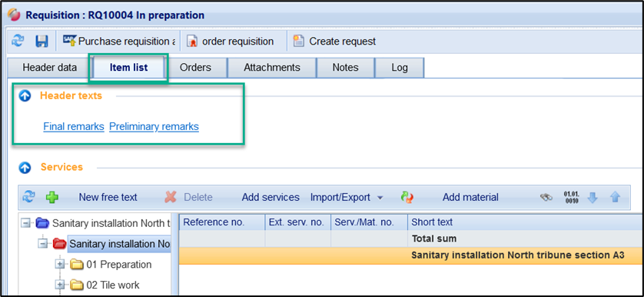Collapse the Header texts section
The image size is (644, 297).
point(25,96)
